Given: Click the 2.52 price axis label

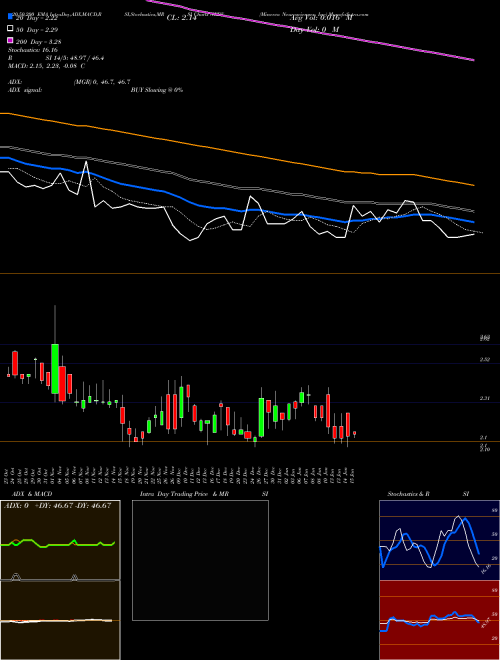Looking at the screenshot, I should tap(484, 359).
